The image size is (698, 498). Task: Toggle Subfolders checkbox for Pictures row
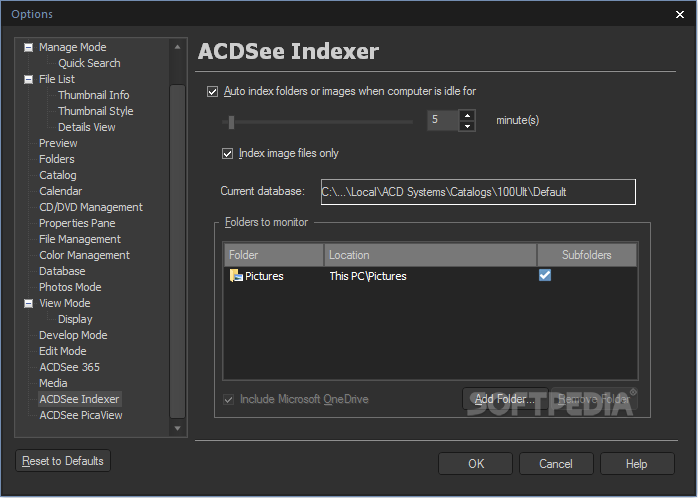(x=545, y=275)
